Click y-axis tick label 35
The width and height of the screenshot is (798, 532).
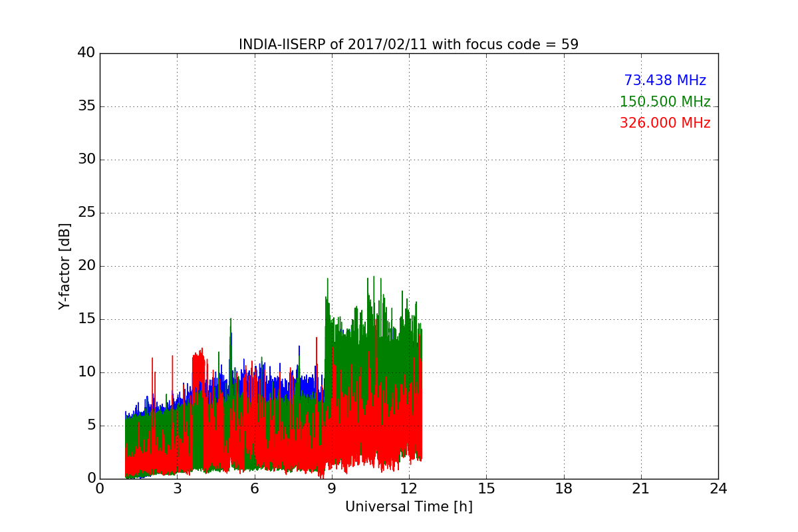pos(86,106)
